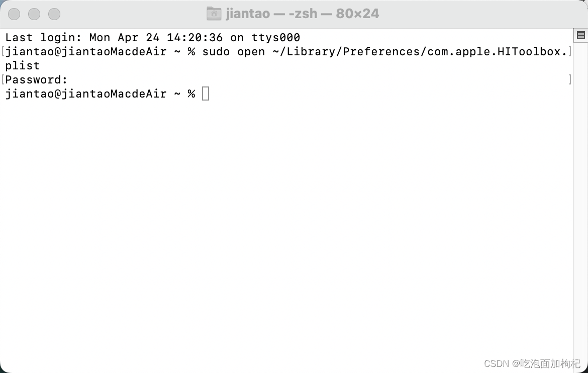Click the left bracket mark beside sudo command
Viewport: 588px width, 373px height.
[3, 51]
